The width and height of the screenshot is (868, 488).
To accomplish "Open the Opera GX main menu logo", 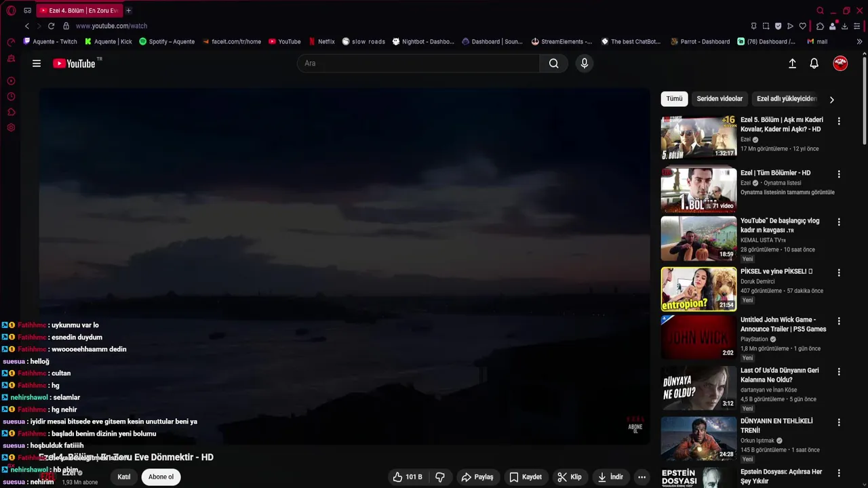I will coord(11,10).
